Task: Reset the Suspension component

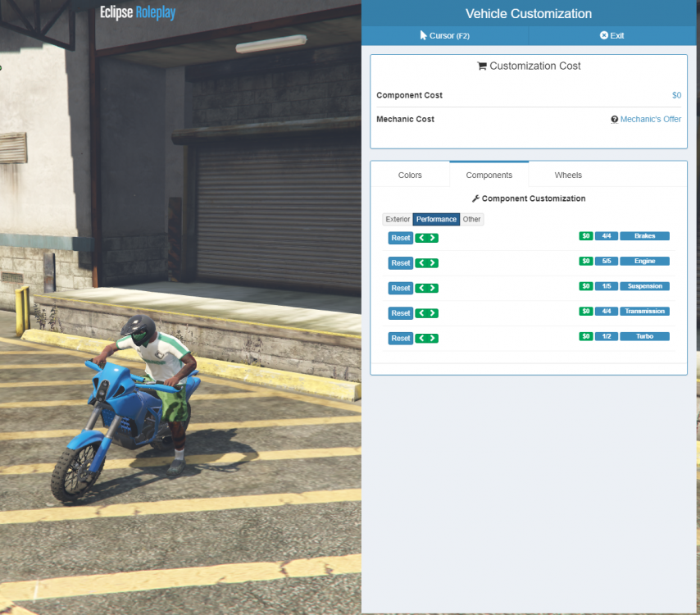Action: point(401,288)
